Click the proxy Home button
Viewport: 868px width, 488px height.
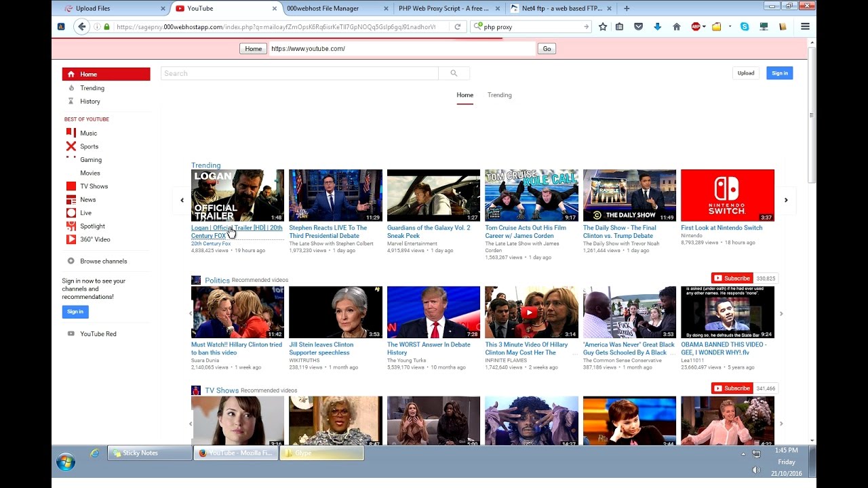pos(254,49)
